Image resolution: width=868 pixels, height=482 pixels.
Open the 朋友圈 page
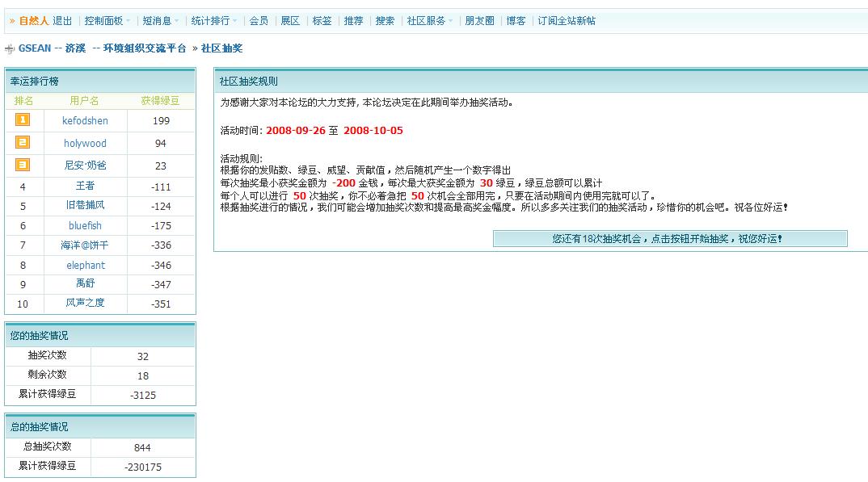tap(479, 21)
